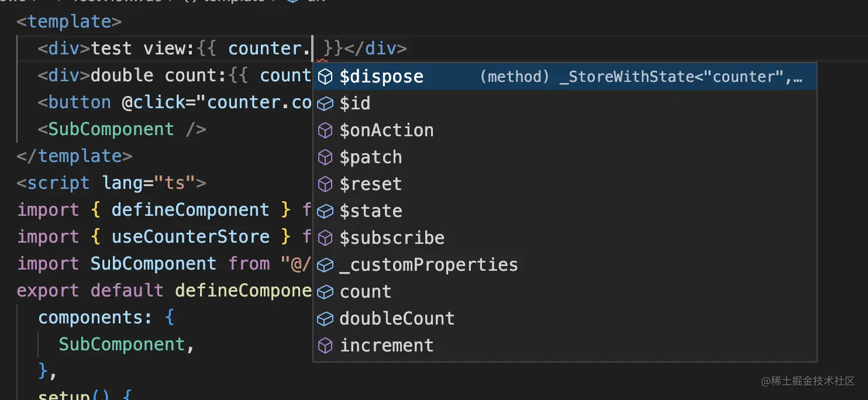Click the closing </template> tag

pos(74,156)
